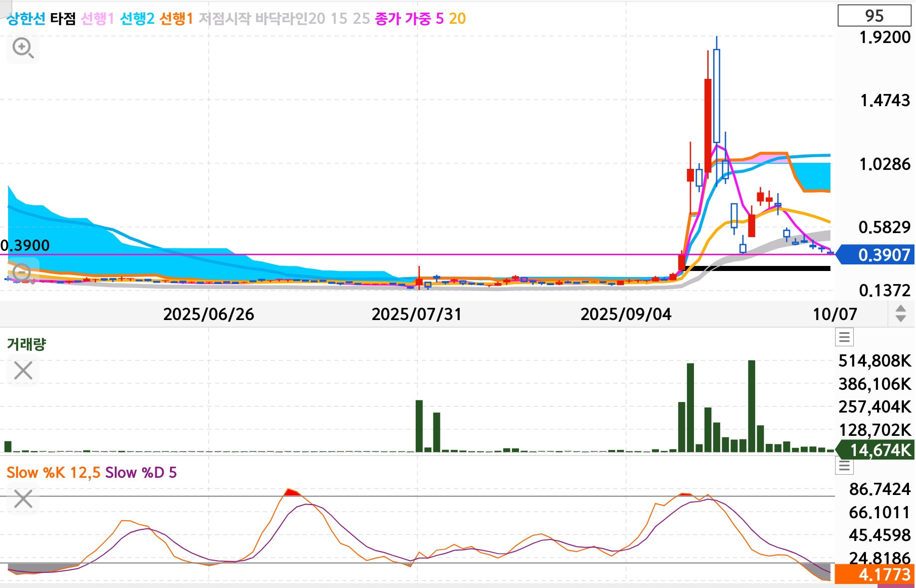Select the yellow 20 moving average label
This screenshot has height=588, width=916.
[x=457, y=19]
